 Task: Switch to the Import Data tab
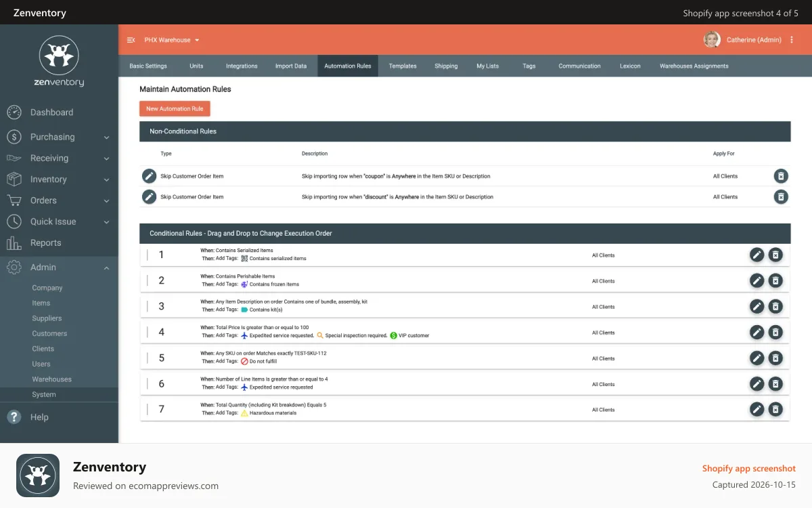point(291,66)
